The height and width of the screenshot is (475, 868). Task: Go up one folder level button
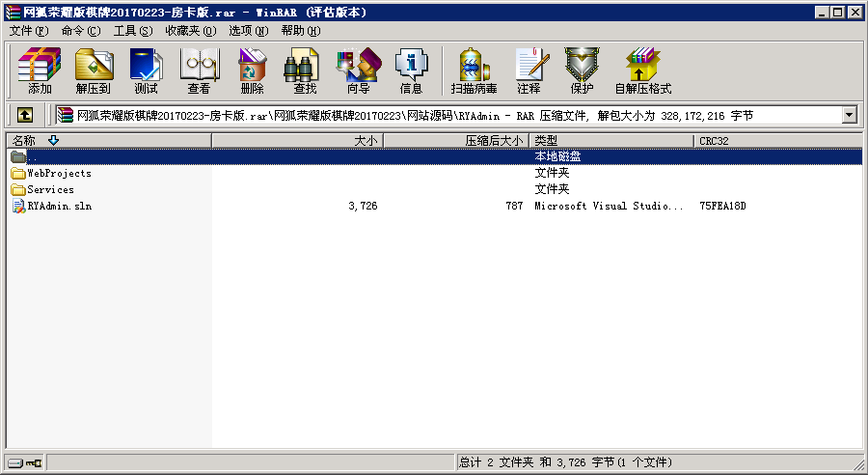(25, 115)
